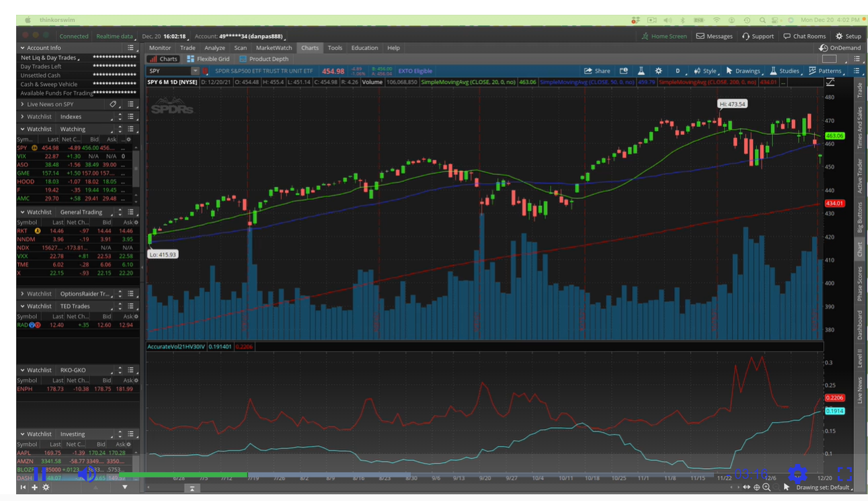The width and height of the screenshot is (868, 501).
Task: Open chart settings gear icon
Action: pyautogui.click(x=658, y=71)
